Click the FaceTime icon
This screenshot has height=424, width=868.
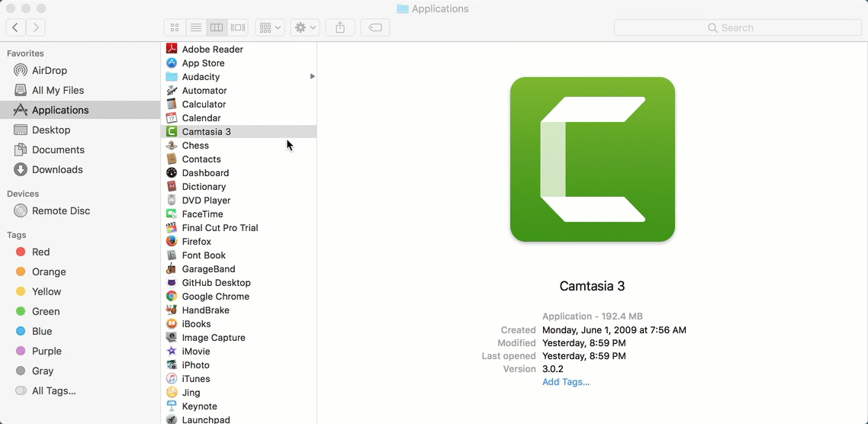click(x=172, y=214)
